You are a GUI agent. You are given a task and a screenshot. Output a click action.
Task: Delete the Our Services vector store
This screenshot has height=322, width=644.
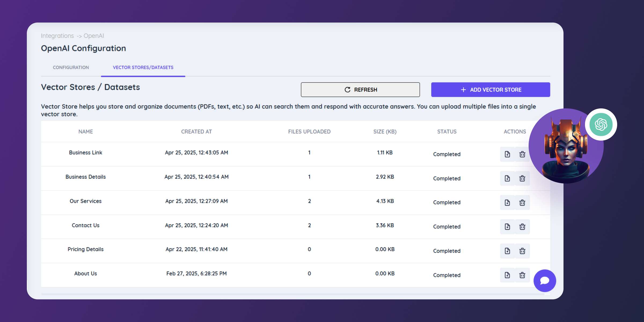click(522, 203)
